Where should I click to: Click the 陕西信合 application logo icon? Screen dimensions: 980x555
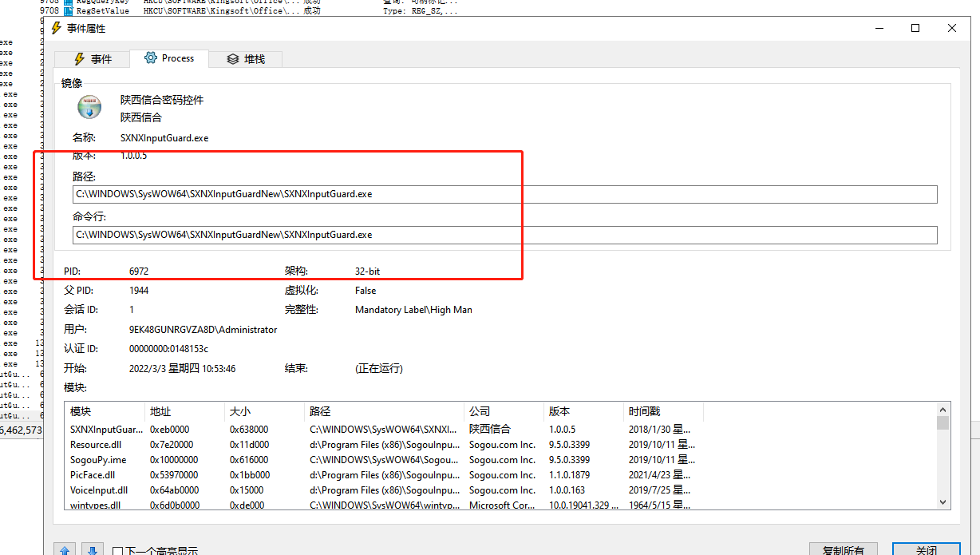89,106
